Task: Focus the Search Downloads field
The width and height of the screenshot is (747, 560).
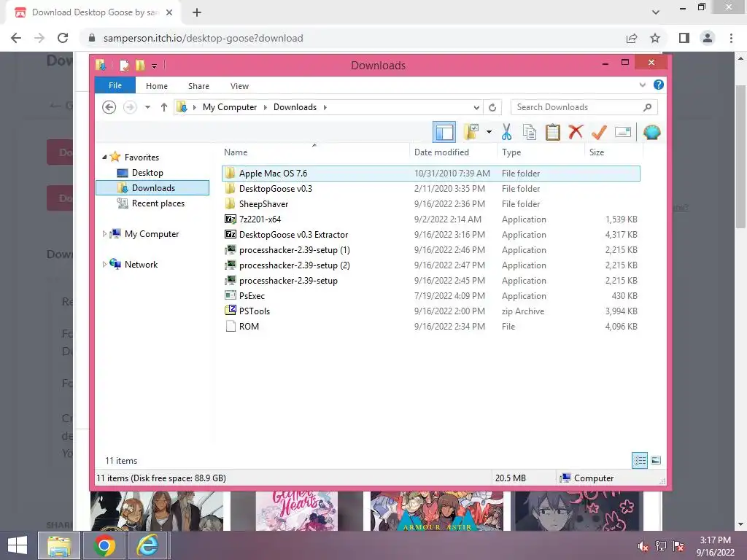Action: pos(584,107)
